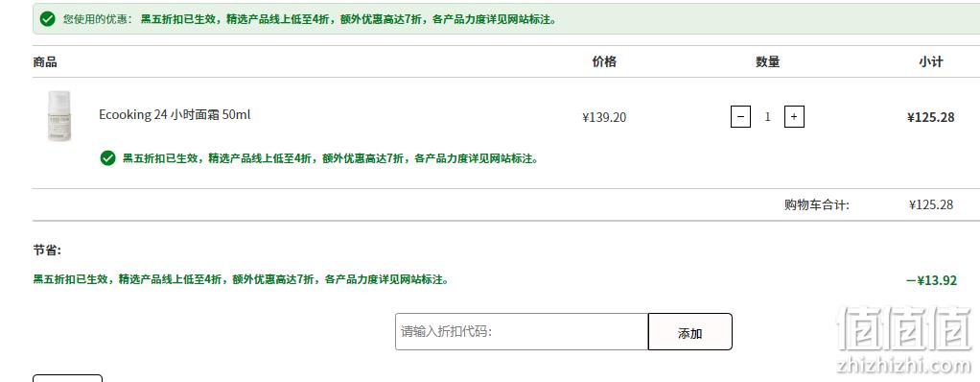Click the 价格 column header

point(604,61)
